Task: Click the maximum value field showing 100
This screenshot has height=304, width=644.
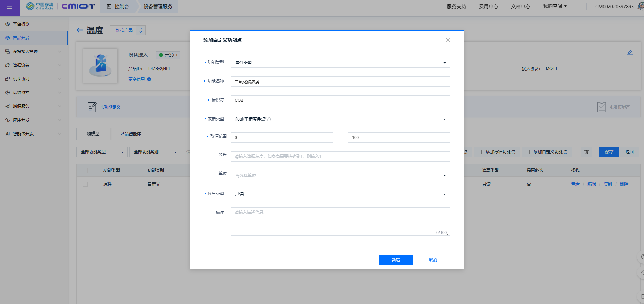Action: tap(399, 138)
